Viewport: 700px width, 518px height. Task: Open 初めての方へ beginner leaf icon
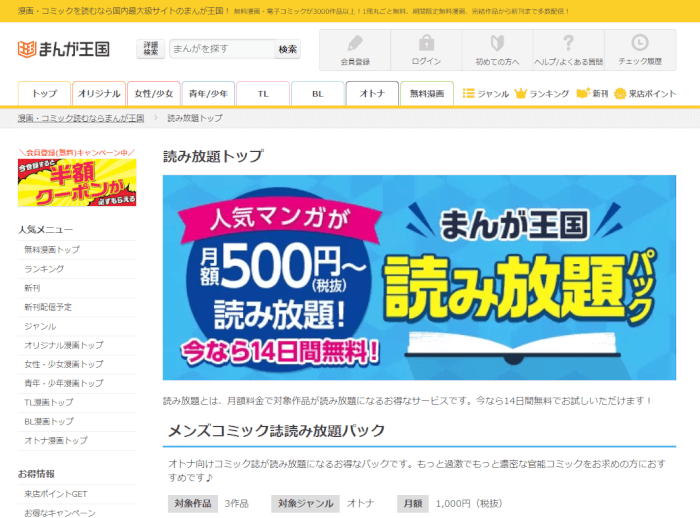497,43
